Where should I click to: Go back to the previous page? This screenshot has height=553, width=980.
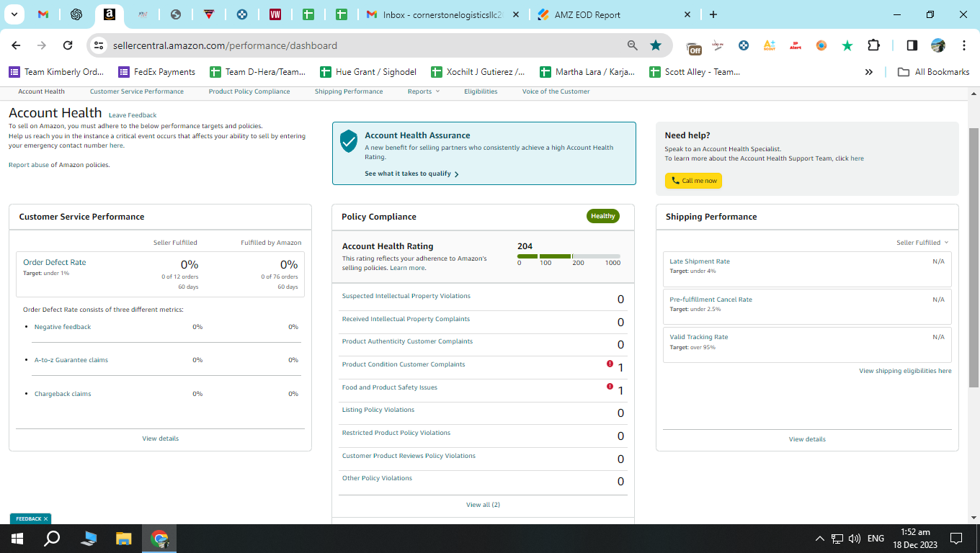16,45
